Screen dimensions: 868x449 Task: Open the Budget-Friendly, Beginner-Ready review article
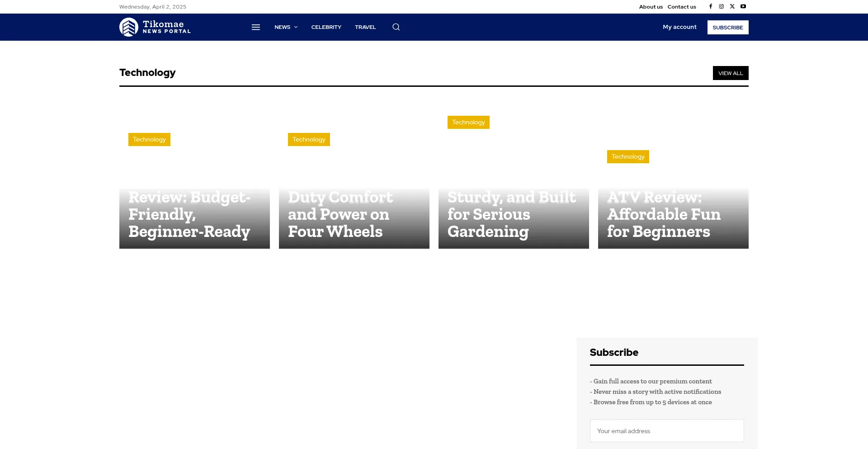point(189,214)
